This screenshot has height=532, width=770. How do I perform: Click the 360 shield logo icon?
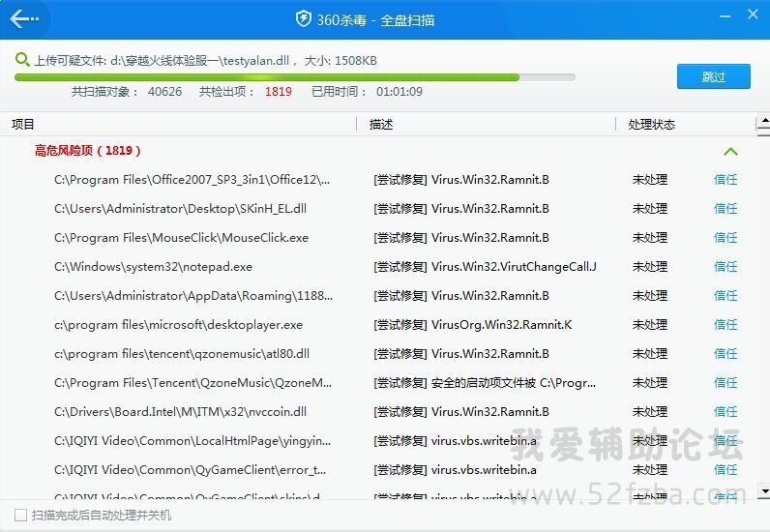click(303, 19)
